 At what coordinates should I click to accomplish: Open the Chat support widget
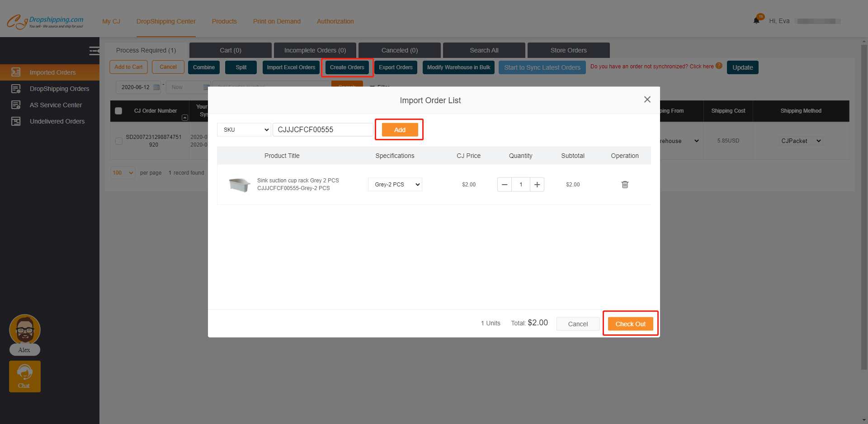tap(25, 376)
